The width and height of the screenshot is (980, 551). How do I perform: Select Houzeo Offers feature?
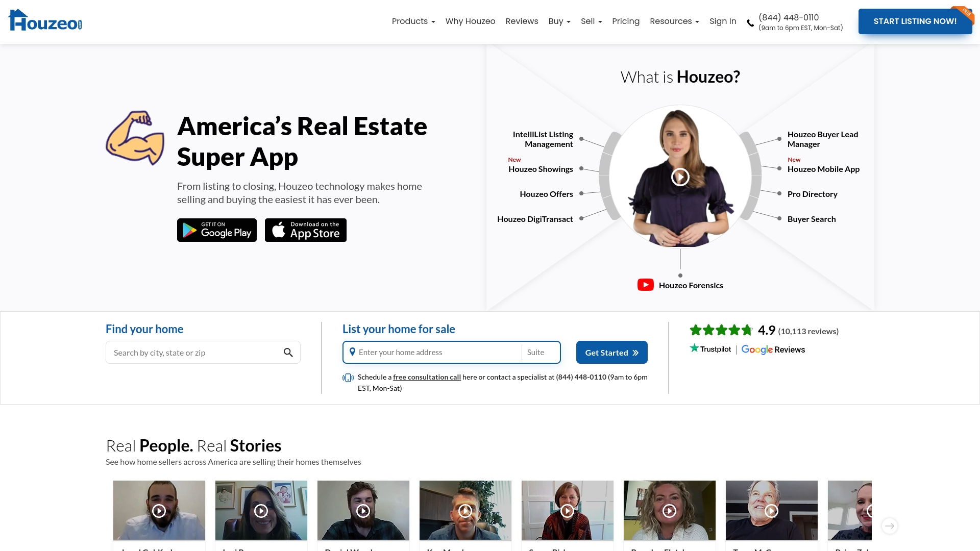(x=546, y=194)
